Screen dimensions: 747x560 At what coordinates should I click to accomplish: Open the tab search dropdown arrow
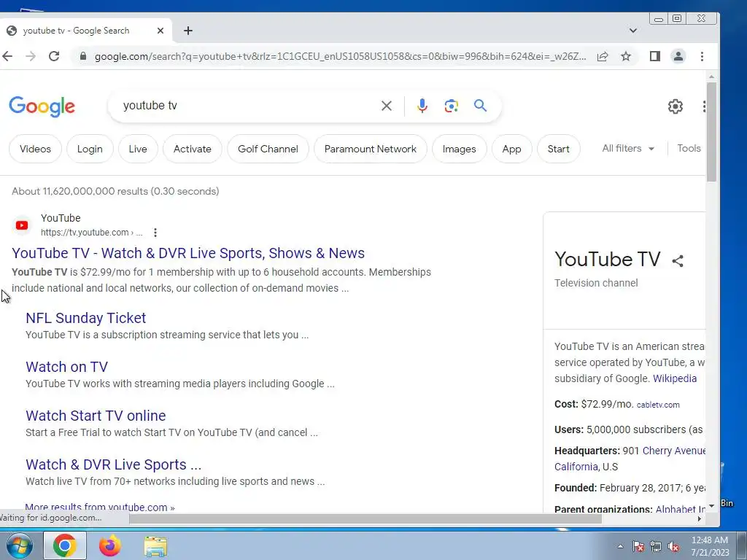633,31
